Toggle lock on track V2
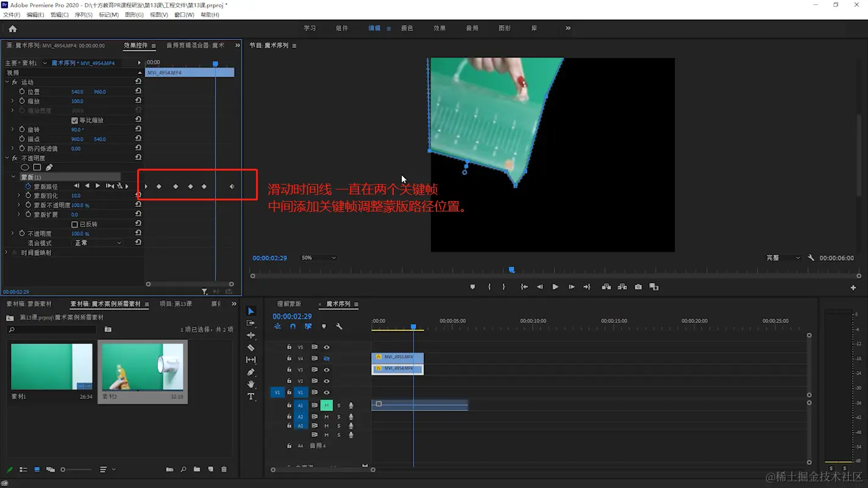Image resolution: width=868 pixels, height=488 pixels. click(x=289, y=381)
